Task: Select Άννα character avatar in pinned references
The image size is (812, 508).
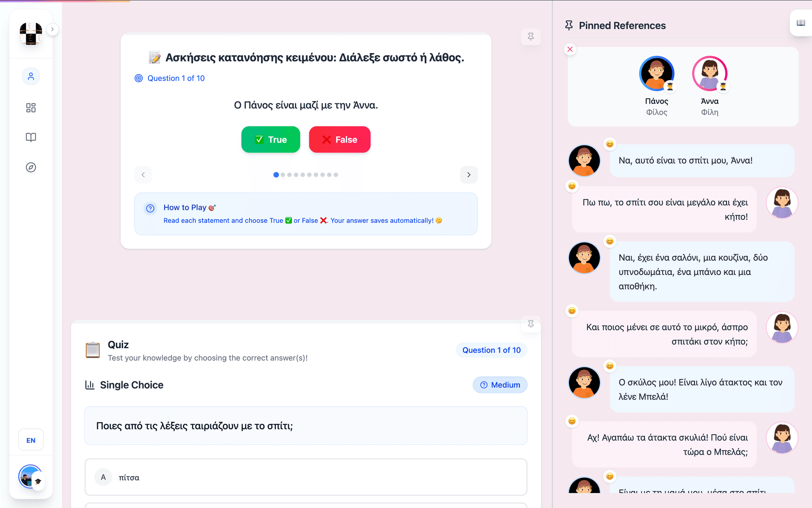Action: (x=710, y=74)
